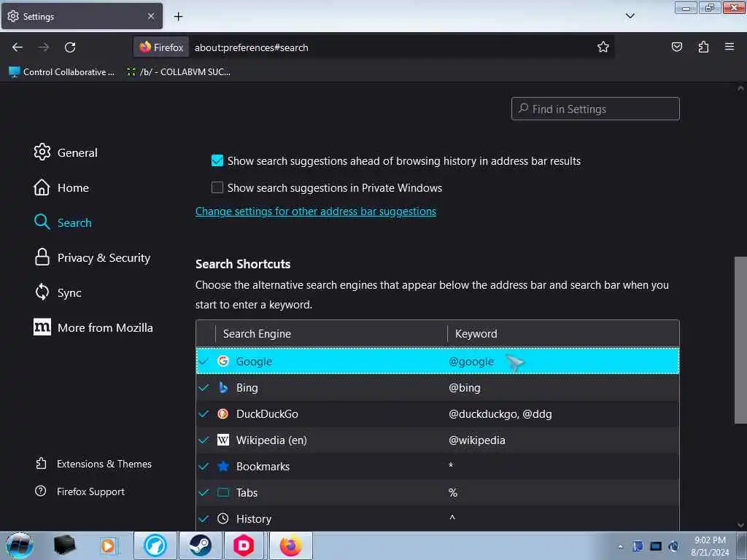This screenshot has height=560, width=747.
Task: Open Firefox Support link
Action: 80,491
